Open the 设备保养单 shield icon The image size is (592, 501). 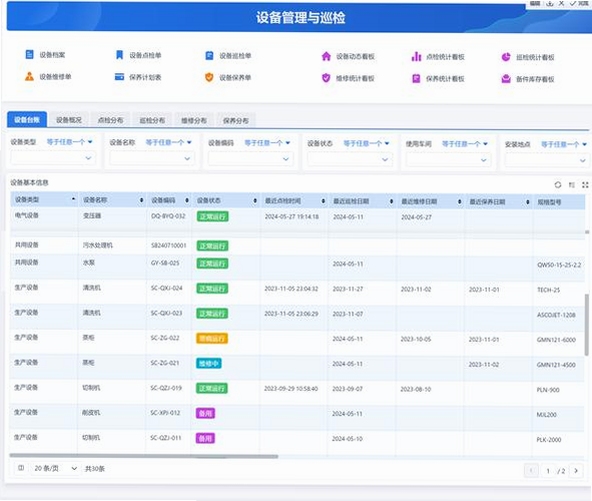pos(209,77)
